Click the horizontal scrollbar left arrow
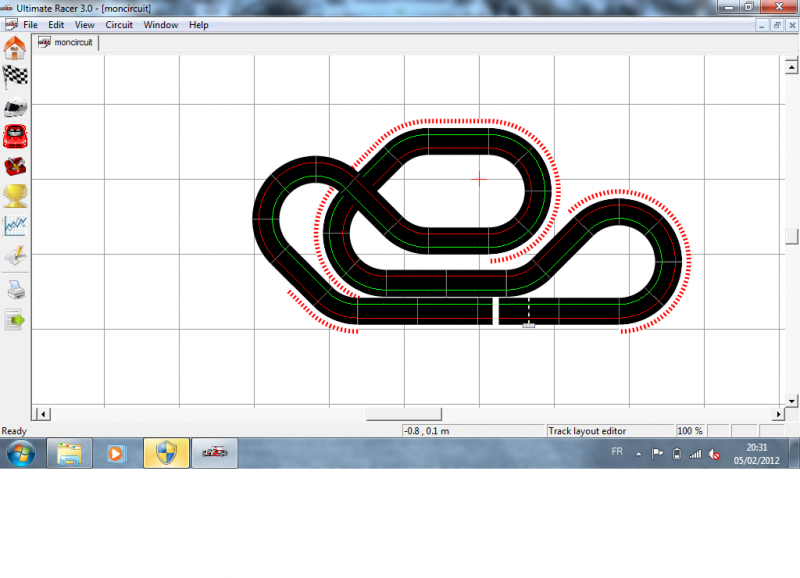The width and height of the screenshot is (800, 578). [x=41, y=413]
